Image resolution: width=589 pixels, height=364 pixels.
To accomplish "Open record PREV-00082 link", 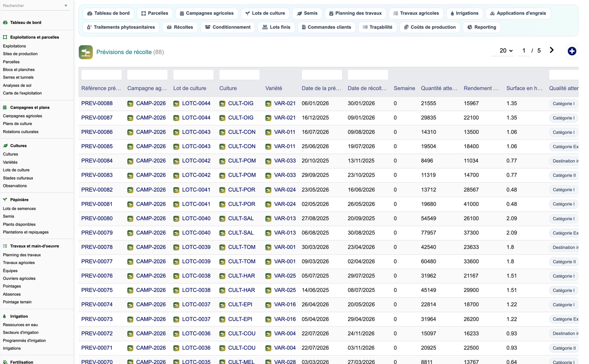I will click(x=97, y=190).
